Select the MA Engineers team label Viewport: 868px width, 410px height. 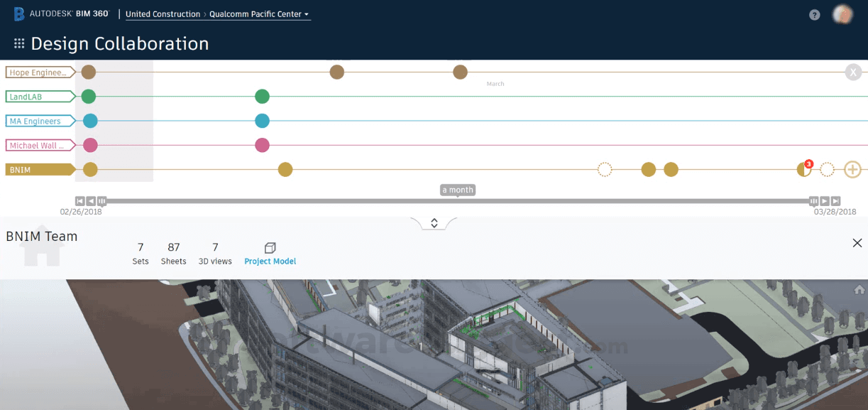pyautogui.click(x=39, y=121)
